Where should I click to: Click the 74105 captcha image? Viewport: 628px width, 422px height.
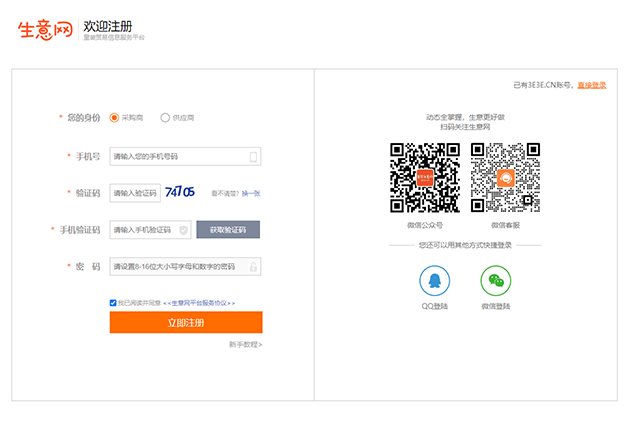pos(180,192)
